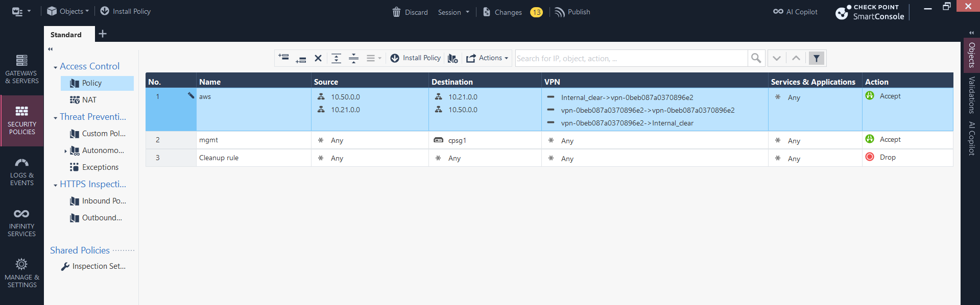Click Discard in the top bar

410,12
